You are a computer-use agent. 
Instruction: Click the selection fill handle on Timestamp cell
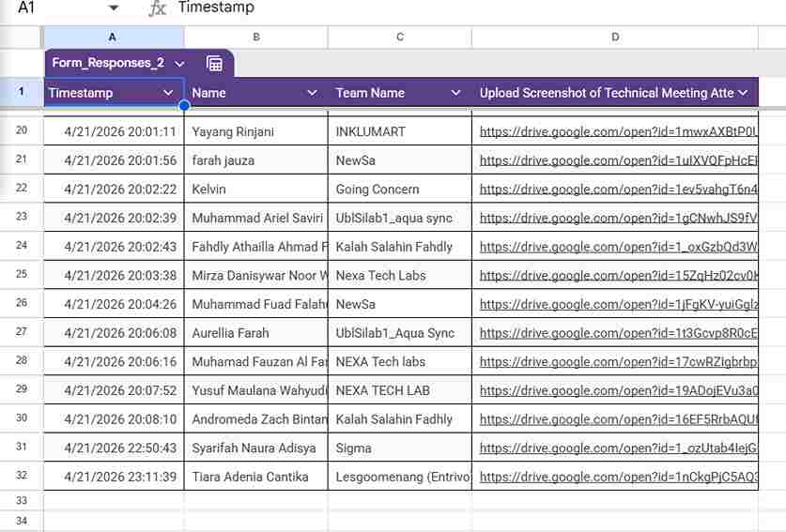pos(184,106)
